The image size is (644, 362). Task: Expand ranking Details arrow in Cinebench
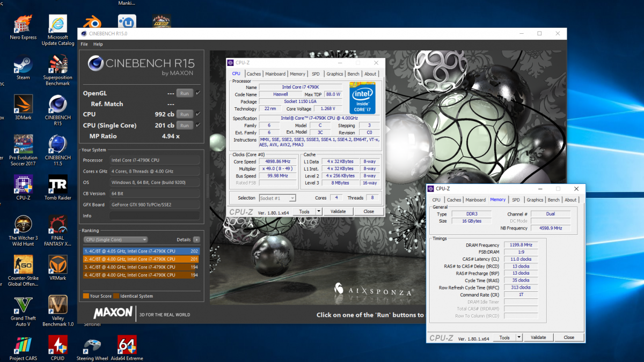pos(196,240)
